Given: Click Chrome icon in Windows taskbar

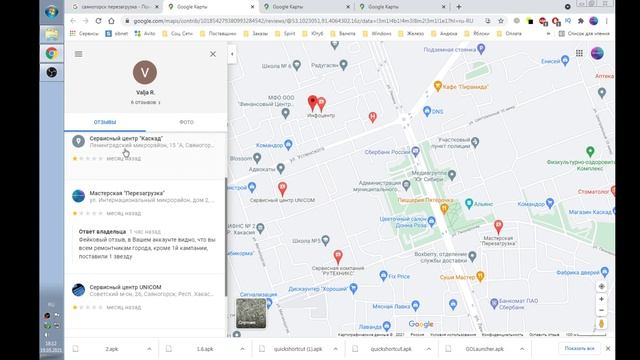Looking at the screenshot, I should 51,53.
